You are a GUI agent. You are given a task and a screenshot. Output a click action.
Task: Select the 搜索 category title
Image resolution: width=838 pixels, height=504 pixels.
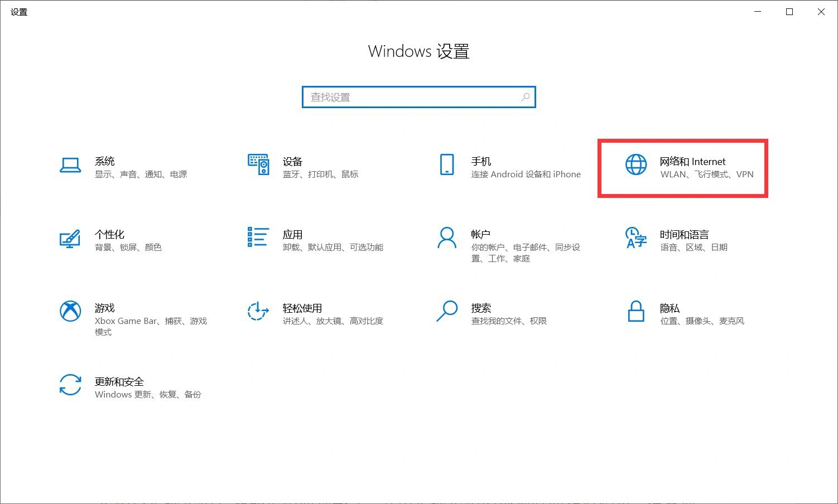(x=481, y=308)
